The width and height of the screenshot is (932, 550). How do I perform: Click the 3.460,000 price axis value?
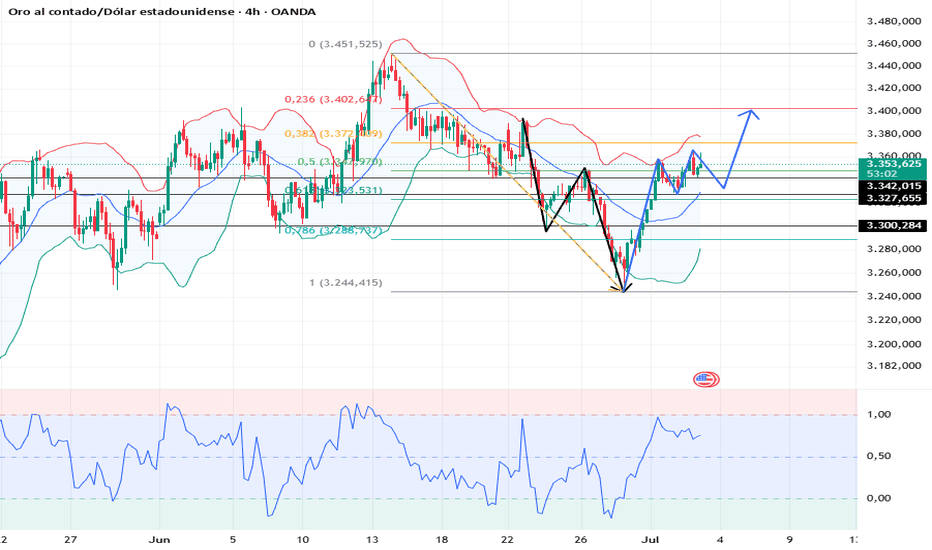pos(894,43)
